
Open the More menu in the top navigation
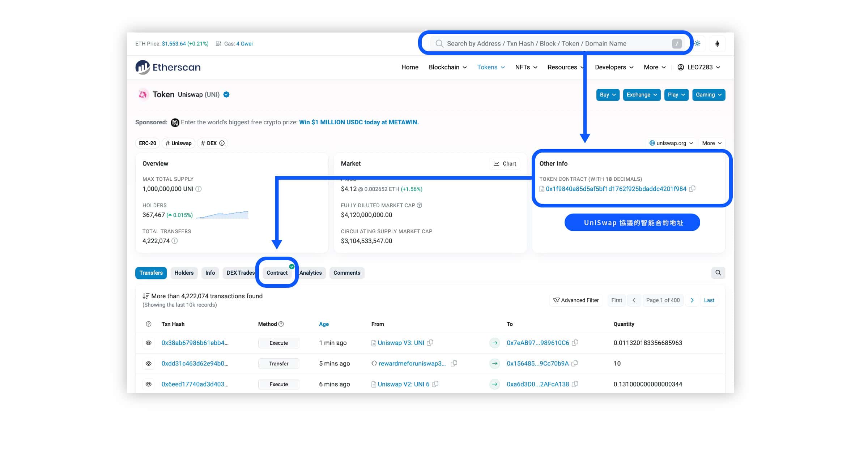tap(655, 67)
